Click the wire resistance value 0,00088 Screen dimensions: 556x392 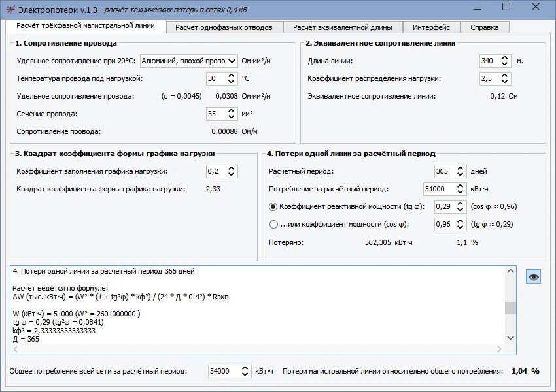pyautogui.click(x=224, y=132)
